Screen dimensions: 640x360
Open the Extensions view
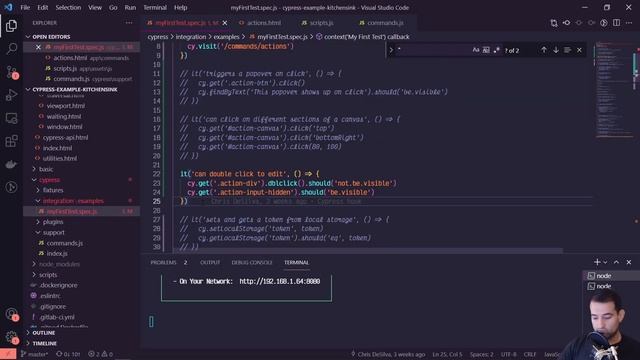[11, 141]
